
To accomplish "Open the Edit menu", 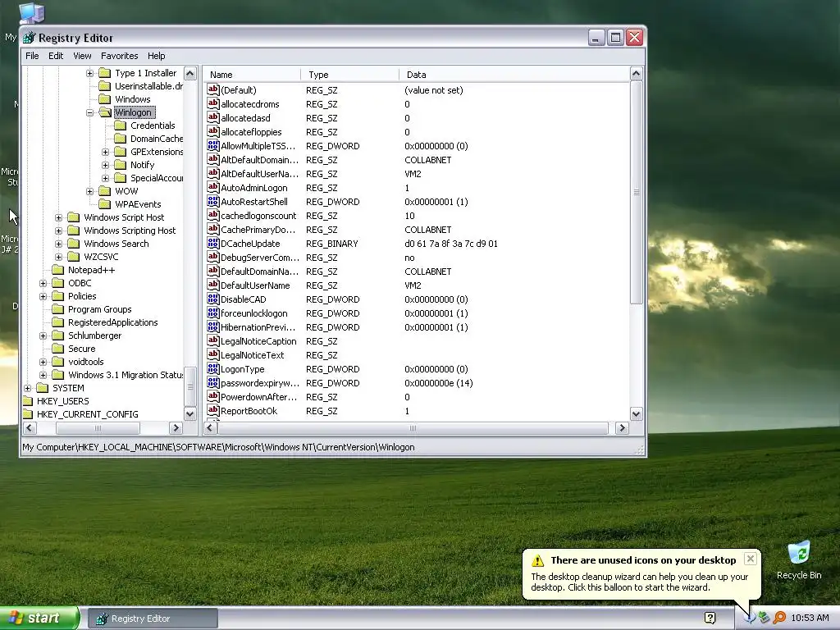I will [x=56, y=56].
